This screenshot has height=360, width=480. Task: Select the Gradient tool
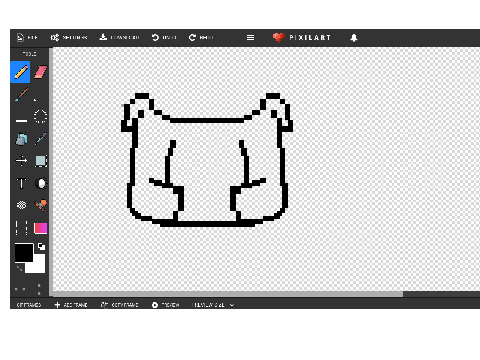(x=41, y=228)
